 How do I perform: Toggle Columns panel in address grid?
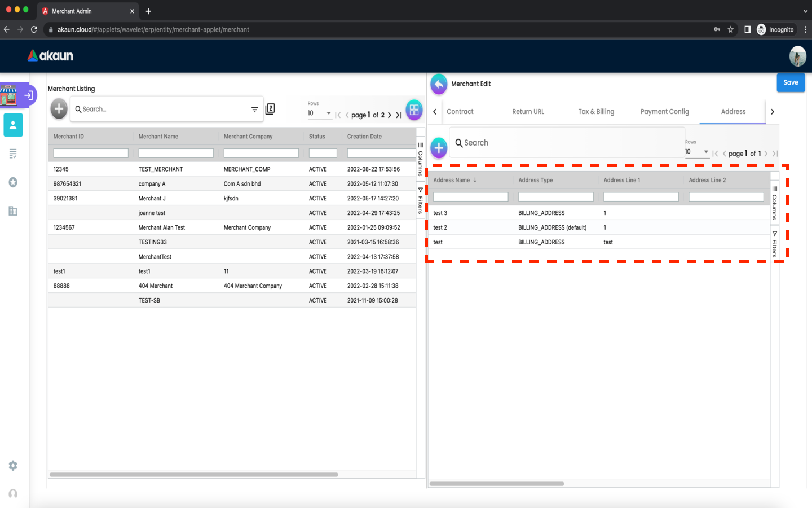pyautogui.click(x=774, y=203)
